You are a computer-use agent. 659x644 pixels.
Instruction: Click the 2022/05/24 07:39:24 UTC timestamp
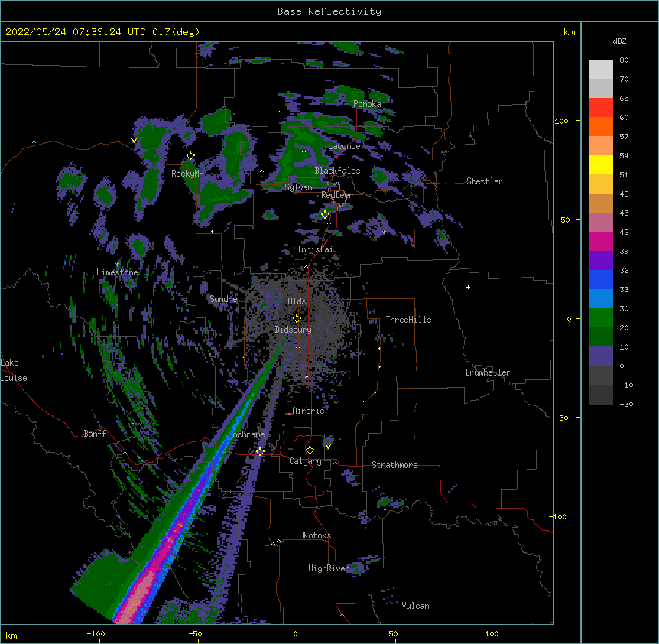(x=76, y=32)
